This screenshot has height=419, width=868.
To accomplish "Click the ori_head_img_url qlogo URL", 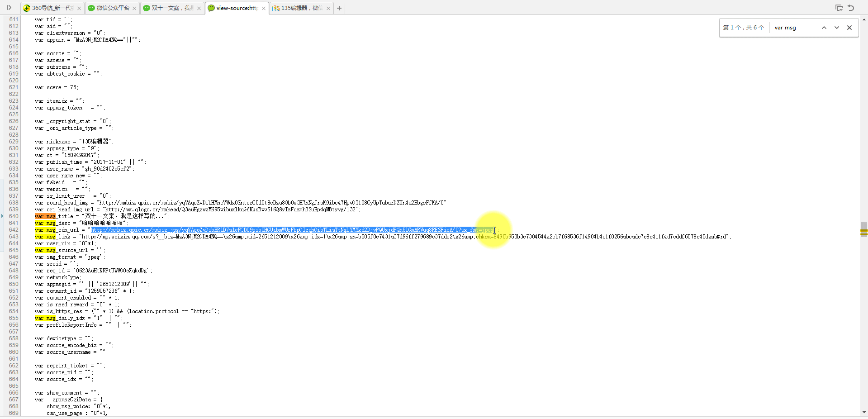I will point(231,209).
